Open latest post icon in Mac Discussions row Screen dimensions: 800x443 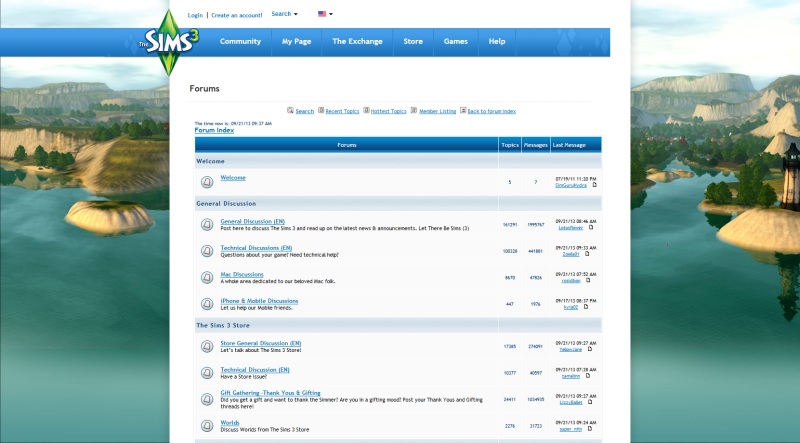[x=588, y=280]
